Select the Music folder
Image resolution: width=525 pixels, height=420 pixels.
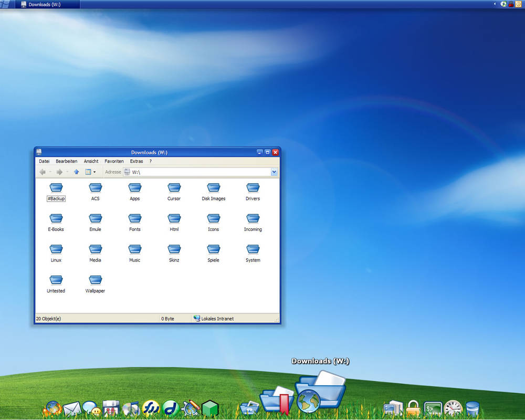pos(134,254)
